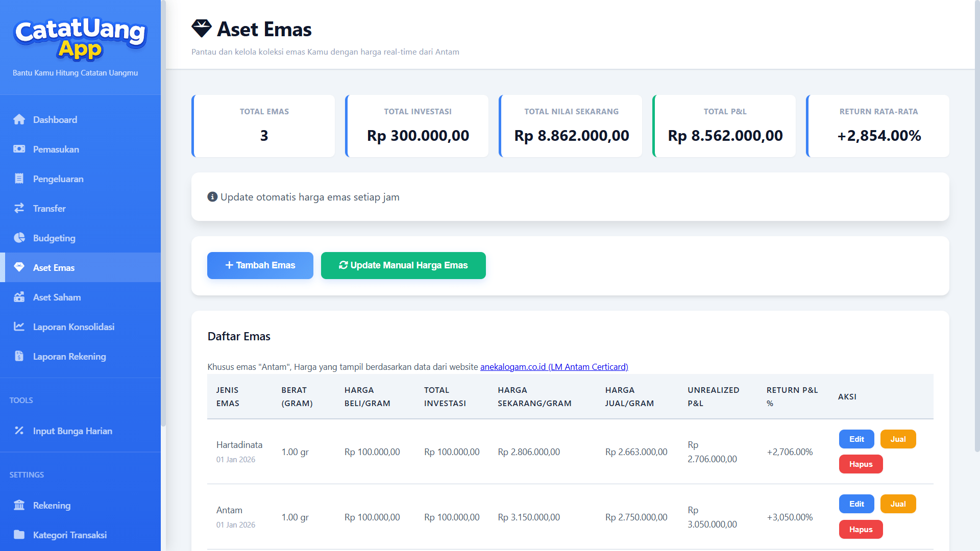The height and width of the screenshot is (551, 980).
Task: Click the CatatUang App logo
Action: tap(80, 38)
